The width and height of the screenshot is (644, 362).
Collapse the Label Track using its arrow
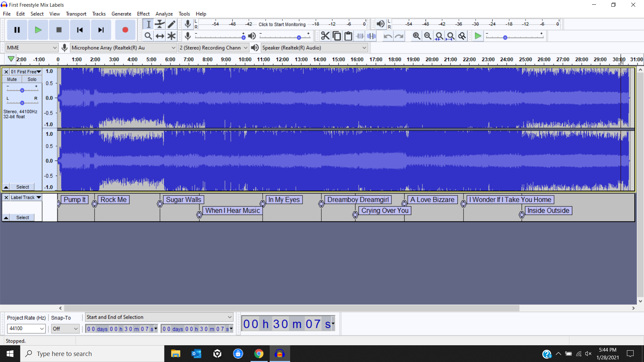pyautogui.click(x=6, y=217)
